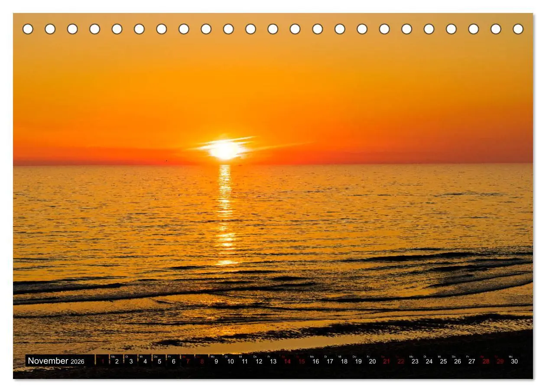Select day 26 in the calendar strip
The image size is (546, 392).
click(458, 361)
